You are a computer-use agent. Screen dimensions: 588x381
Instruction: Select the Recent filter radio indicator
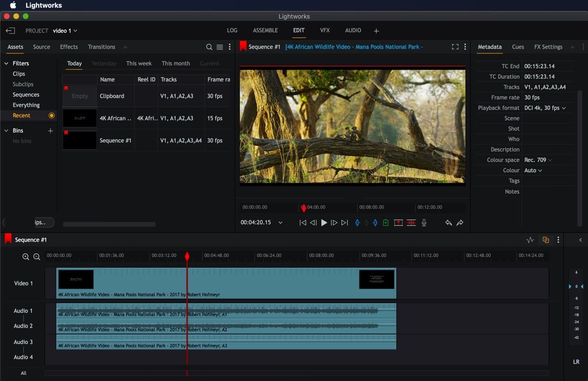(52, 115)
